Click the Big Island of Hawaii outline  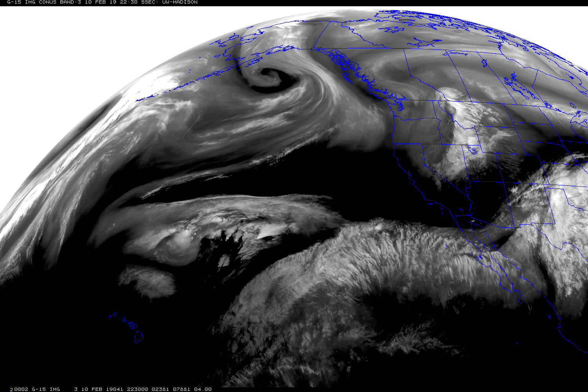click(x=139, y=337)
